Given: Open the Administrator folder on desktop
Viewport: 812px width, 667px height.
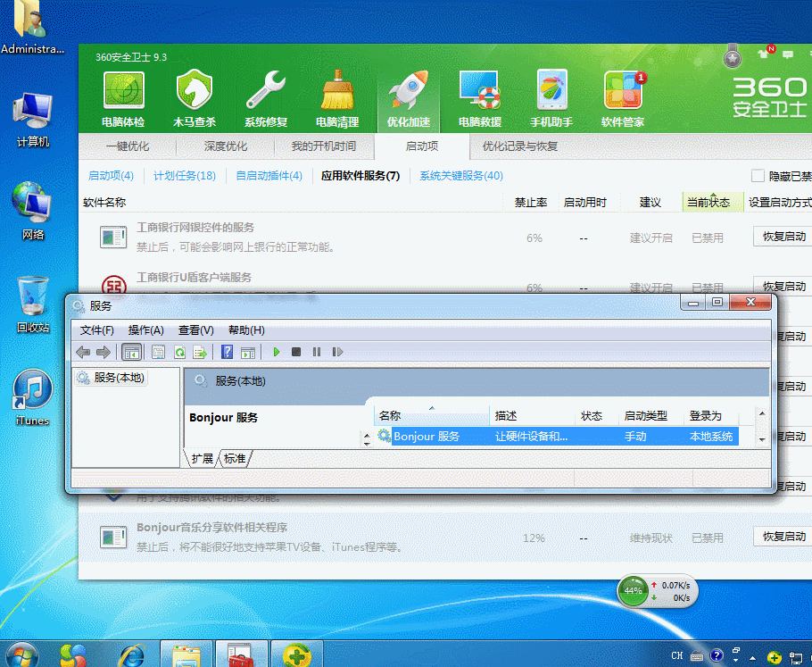Looking at the screenshot, I should click(x=32, y=28).
